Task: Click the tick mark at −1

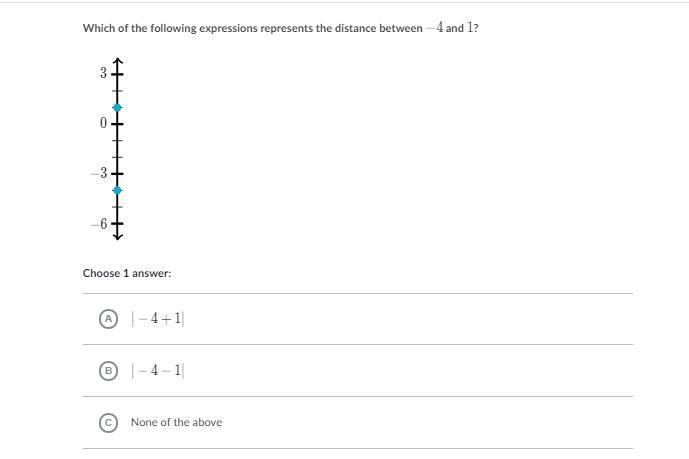Action: (x=117, y=141)
